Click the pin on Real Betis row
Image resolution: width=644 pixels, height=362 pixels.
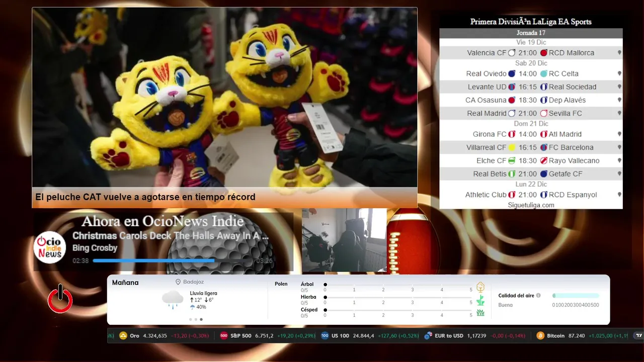[x=619, y=173]
